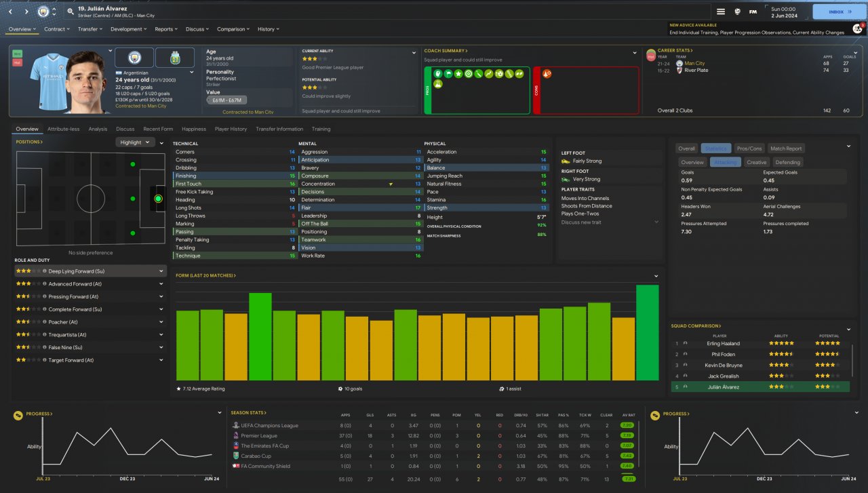Click the info icon next to Poacher (At)
The image size is (868, 493).
45,322
